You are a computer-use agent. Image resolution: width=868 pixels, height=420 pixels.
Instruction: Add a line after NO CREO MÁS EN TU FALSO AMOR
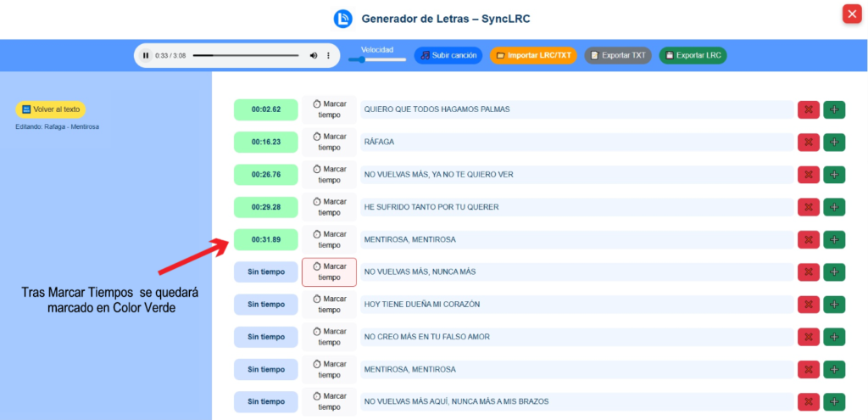click(x=834, y=337)
